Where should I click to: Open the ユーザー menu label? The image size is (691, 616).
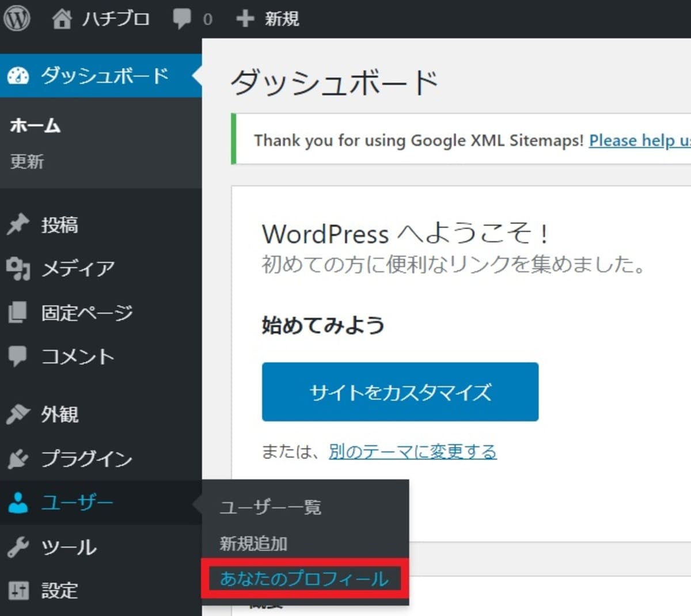(77, 503)
